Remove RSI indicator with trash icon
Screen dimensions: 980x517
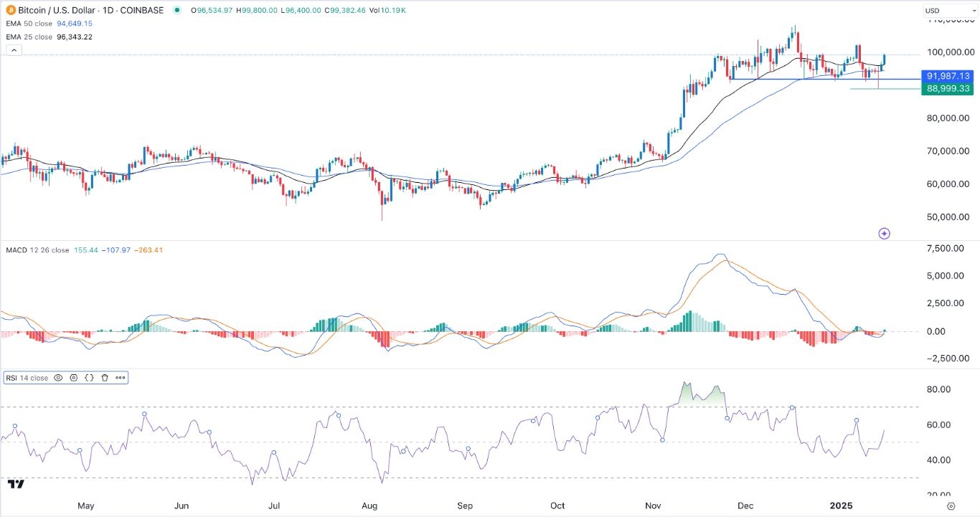[x=105, y=377]
